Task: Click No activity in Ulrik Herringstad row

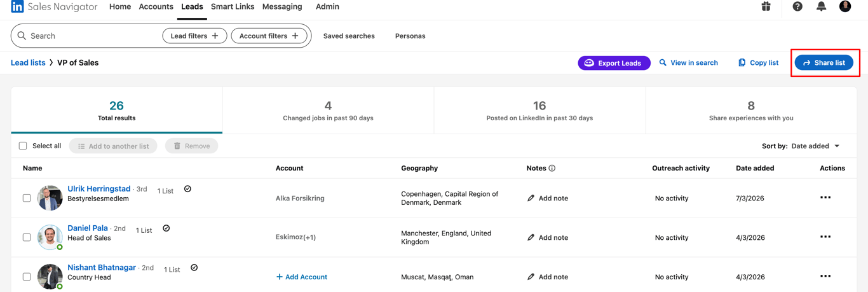Action: (x=672, y=198)
